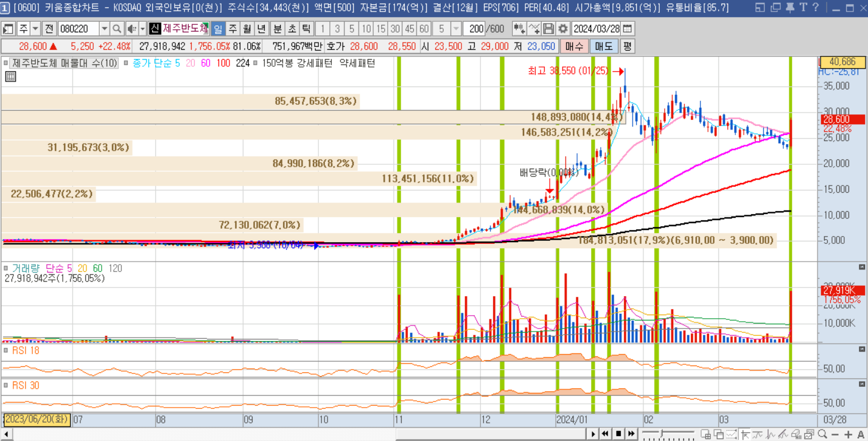This screenshot has height=441, width=868.
Task: Select the 분 minute period toggle
Action: tap(277, 29)
